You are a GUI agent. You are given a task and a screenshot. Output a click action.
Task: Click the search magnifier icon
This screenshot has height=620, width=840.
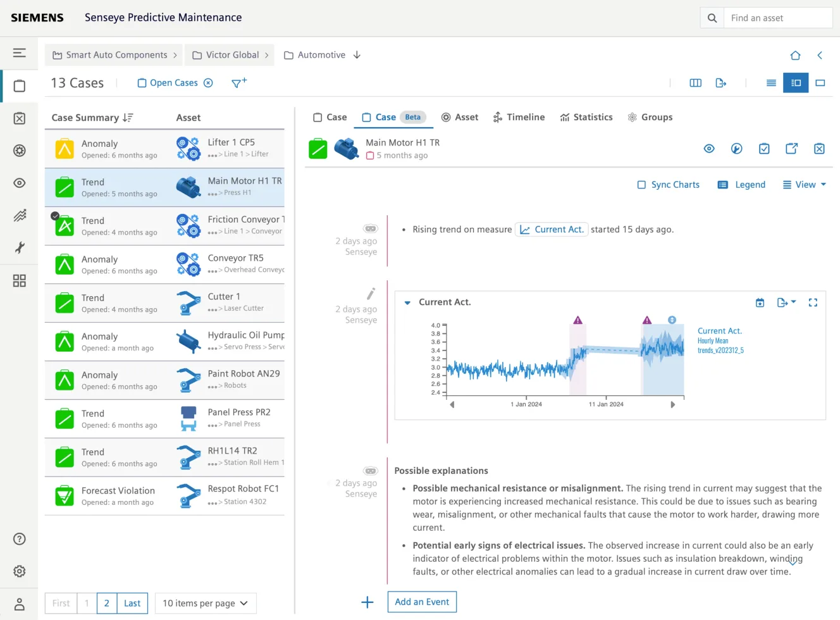[x=712, y=18]
